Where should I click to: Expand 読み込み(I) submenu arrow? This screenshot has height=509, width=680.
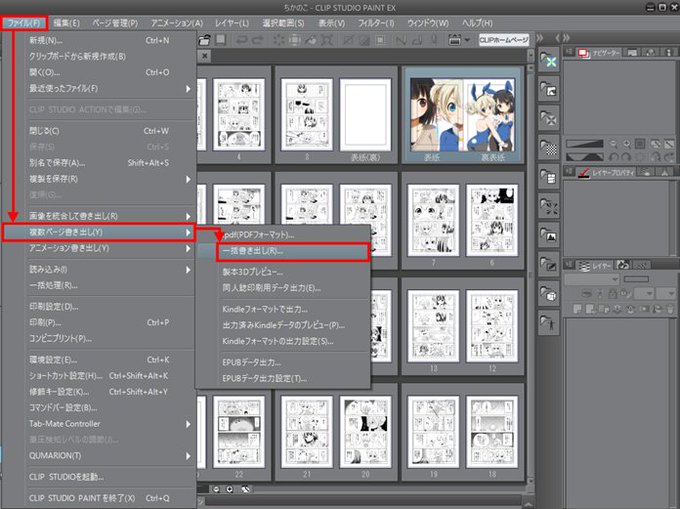188,269
